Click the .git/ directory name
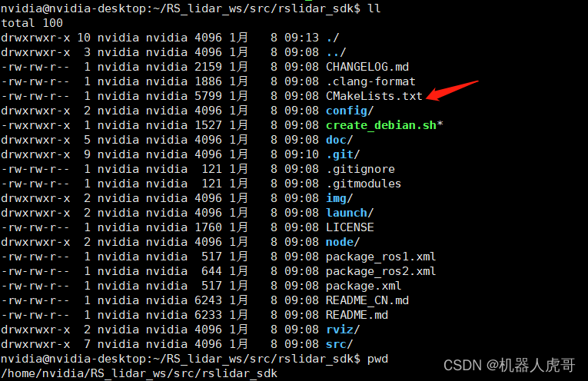Image resolution: width=588 pixels, height=381 pixels. [x=342, y=154]
